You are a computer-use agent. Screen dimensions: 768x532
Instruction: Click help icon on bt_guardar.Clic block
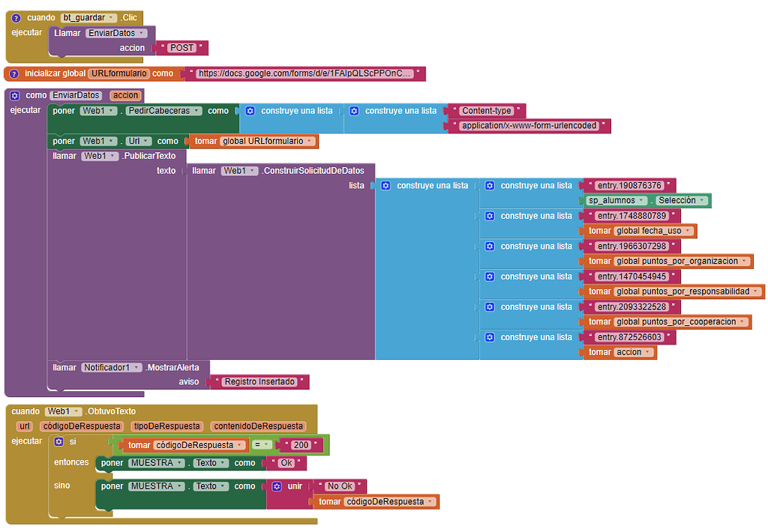[x=16, y=18]
